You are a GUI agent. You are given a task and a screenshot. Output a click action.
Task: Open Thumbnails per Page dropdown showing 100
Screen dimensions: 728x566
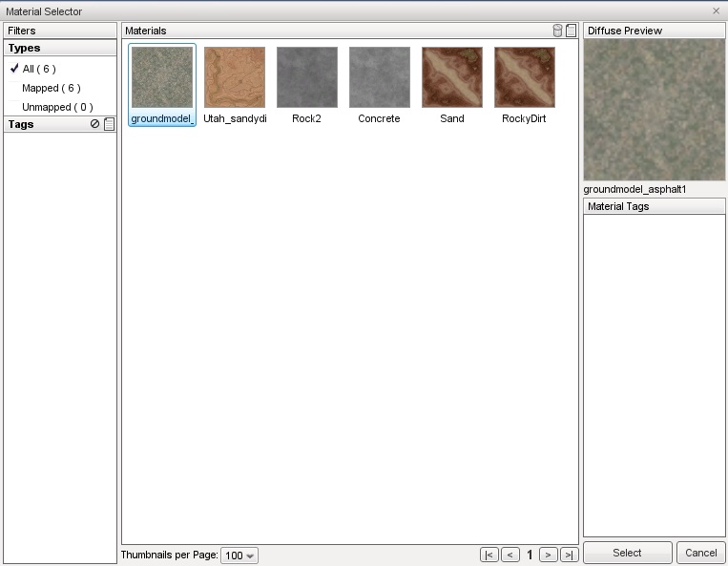pos(239,556)
